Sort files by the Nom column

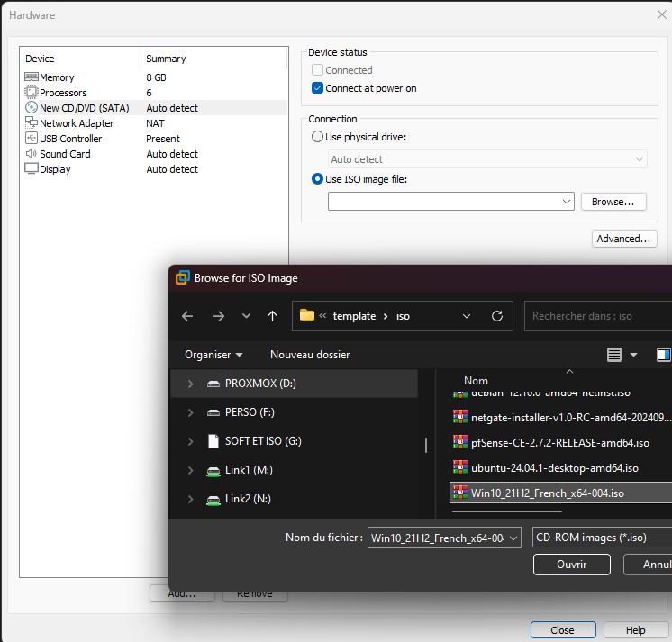476,380
